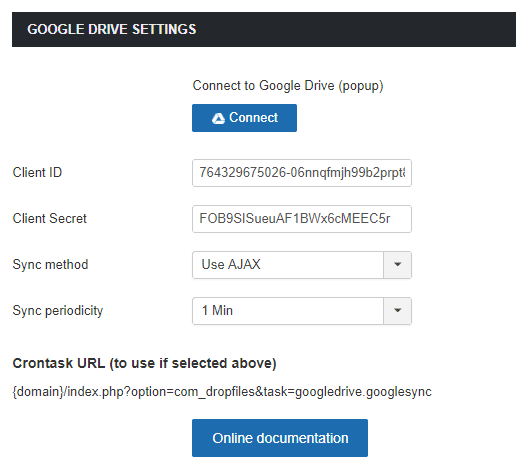Viewport: 516px width, 470px height.
Task: Click the Connect to Google Drive button
Action: point(244,118)
